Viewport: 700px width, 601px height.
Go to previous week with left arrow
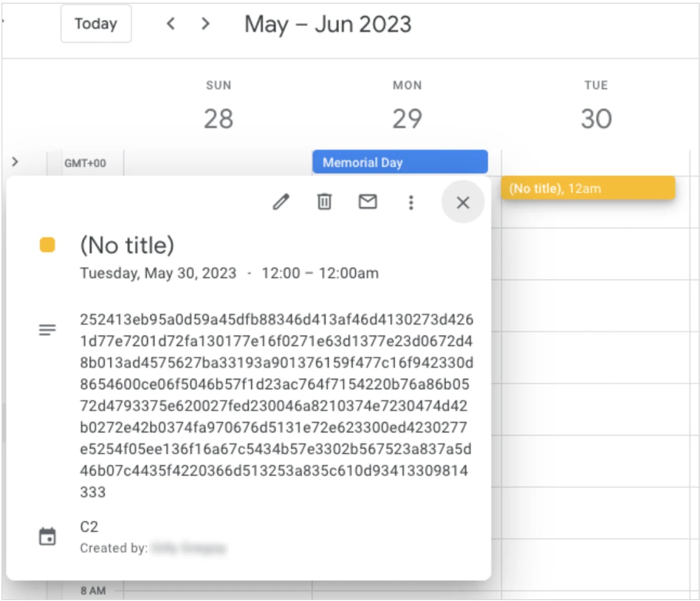[171, 24]
